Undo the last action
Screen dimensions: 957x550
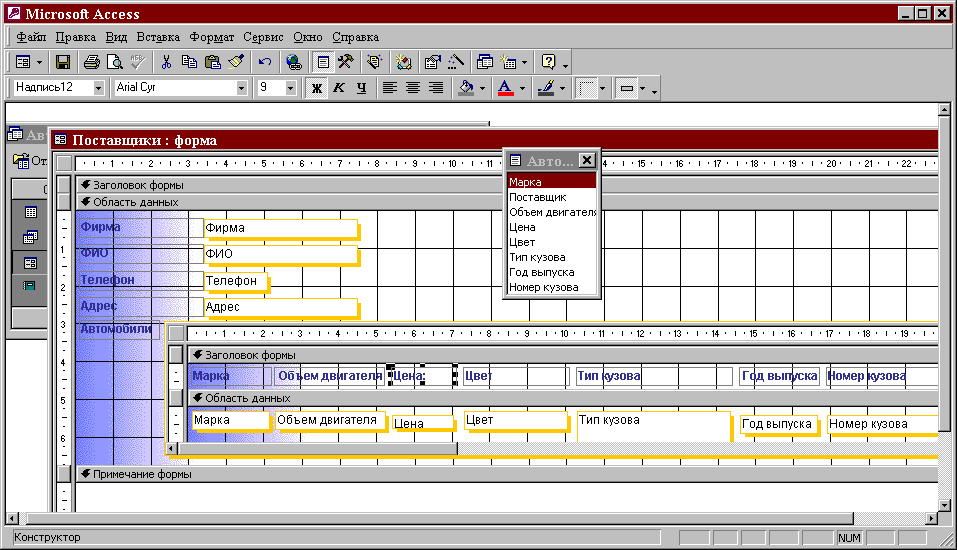click(x=264, y=62)
